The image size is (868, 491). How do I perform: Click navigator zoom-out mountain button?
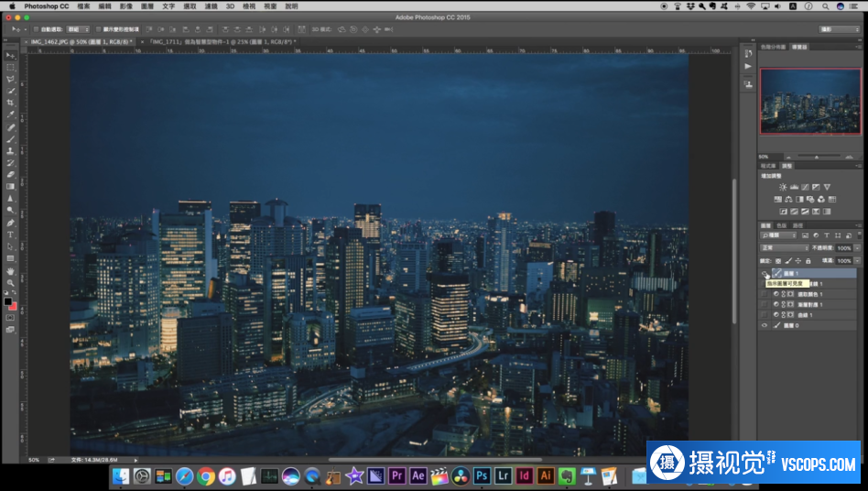(788, 158)
